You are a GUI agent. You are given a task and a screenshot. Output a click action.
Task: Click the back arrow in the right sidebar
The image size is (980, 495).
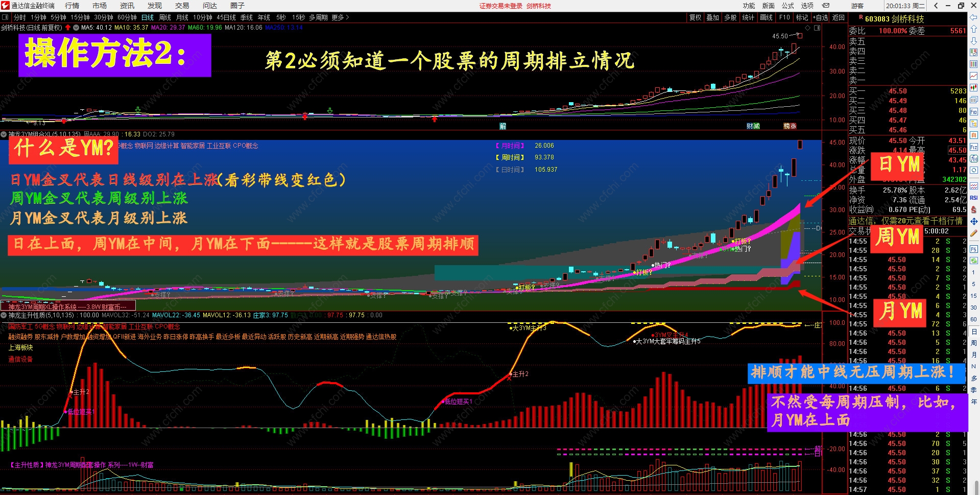974,18
